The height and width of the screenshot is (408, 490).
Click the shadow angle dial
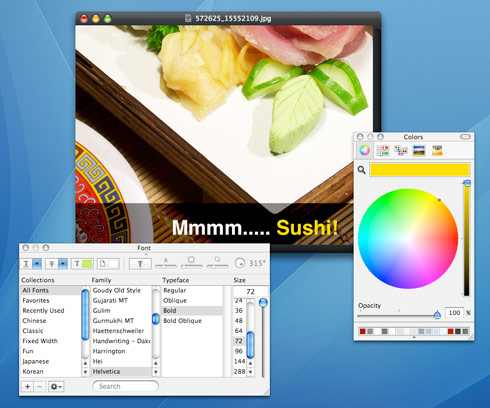240,263
